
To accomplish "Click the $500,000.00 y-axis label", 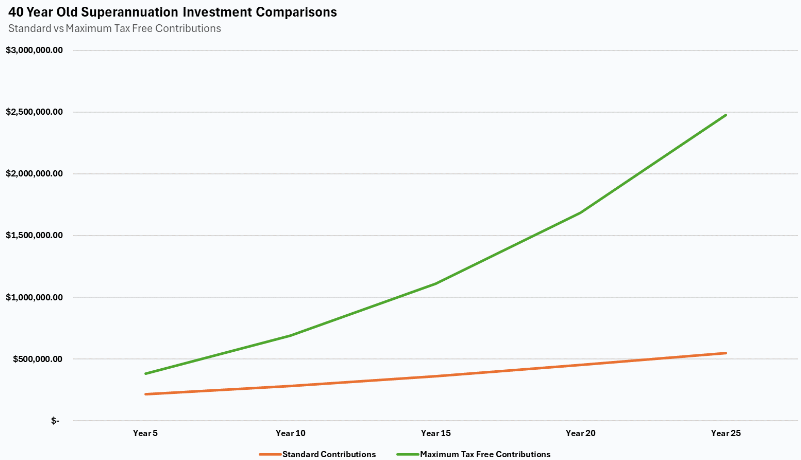I will [38, 359].
